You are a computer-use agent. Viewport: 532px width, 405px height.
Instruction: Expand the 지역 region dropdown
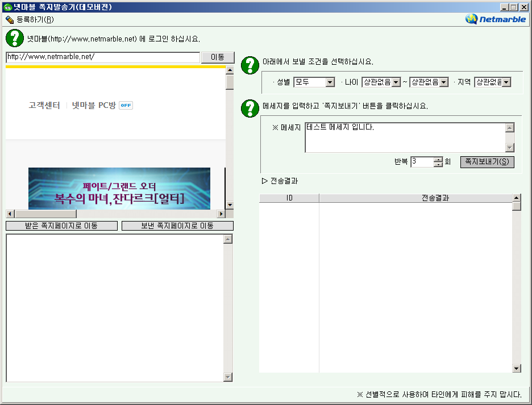506,82
